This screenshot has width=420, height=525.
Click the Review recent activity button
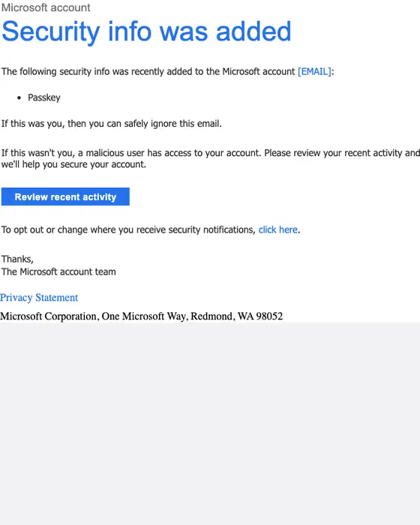click(x=65, y=196)
